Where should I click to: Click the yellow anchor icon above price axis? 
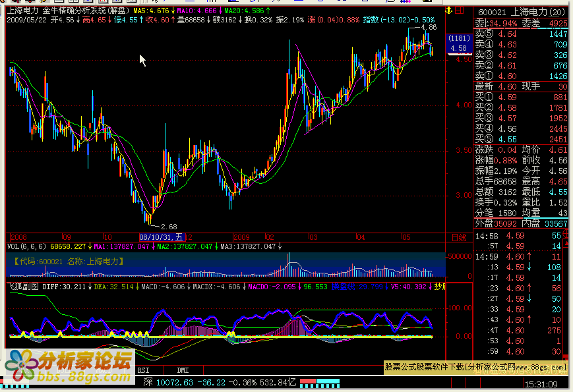pos(449,11)
